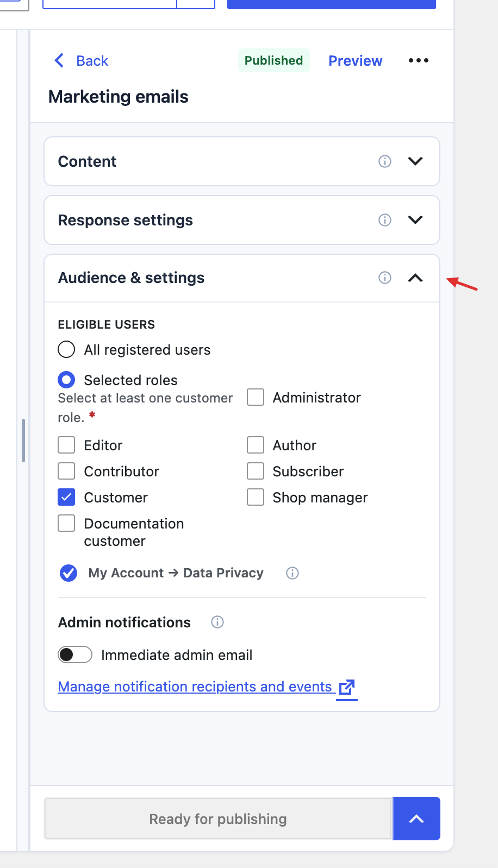Click the Response settings header text
The width and height of the screenshot is (498, 868).
click(x=126, y=220)
